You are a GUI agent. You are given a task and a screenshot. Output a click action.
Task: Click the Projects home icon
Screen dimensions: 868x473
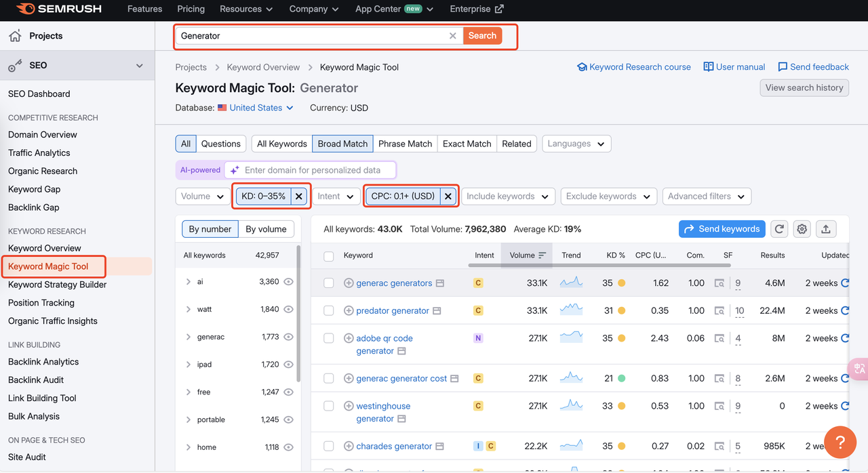(x=15, y=36)
